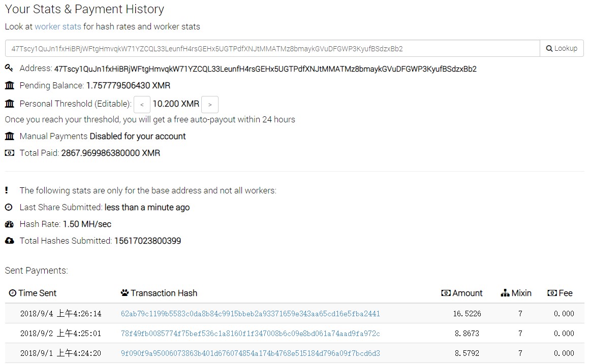Click the Amount column header

tap(461, 293)
